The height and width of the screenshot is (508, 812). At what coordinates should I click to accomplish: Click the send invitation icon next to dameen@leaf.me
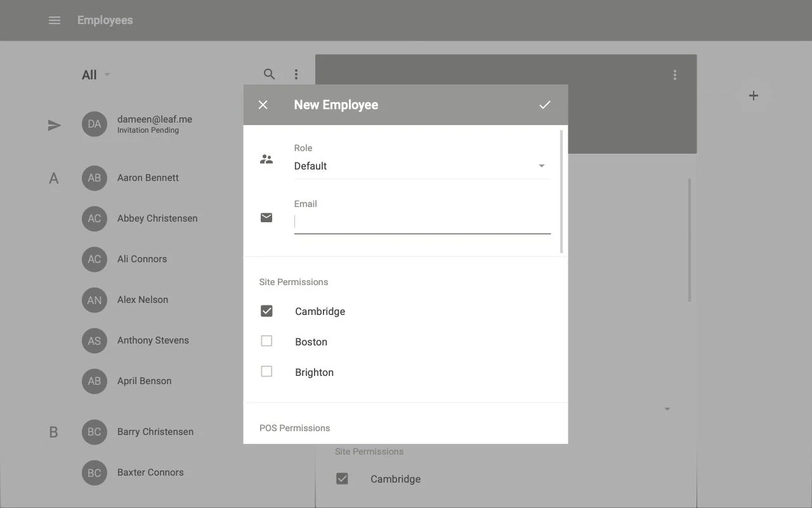coord(55,125)
